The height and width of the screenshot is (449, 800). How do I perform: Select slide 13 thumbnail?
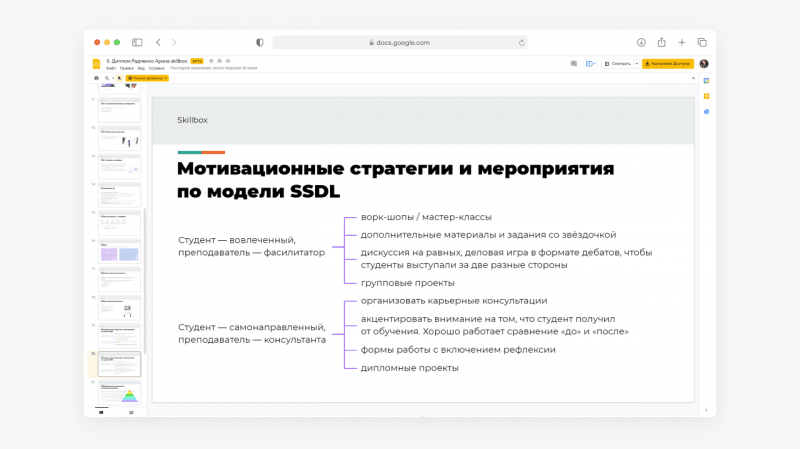coord(119,167)
